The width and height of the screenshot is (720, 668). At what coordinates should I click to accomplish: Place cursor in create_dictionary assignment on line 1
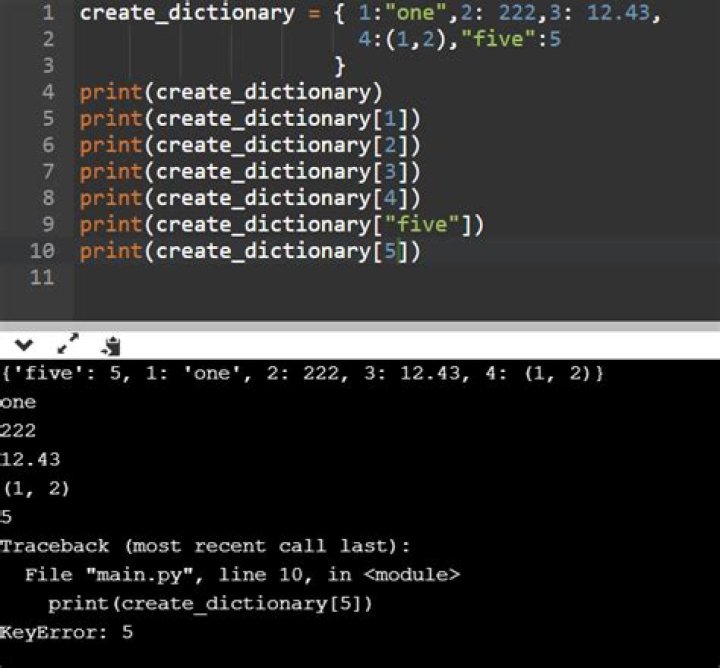pyautogui.click(x=370, y=13)
